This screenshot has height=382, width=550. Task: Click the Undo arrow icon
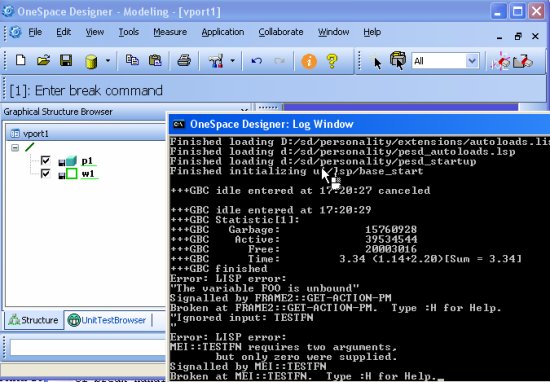[257, 61]
